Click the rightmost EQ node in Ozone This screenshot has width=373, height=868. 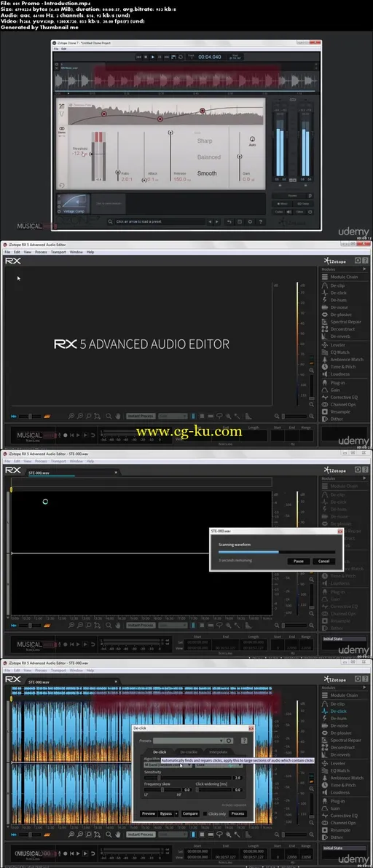(203, 111)
